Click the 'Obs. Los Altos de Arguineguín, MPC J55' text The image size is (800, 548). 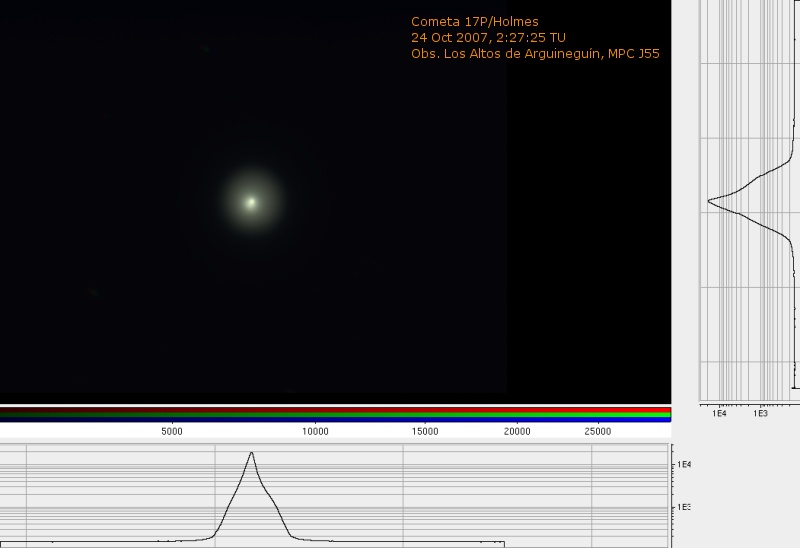pyautogui.click(x=535, y=54)
